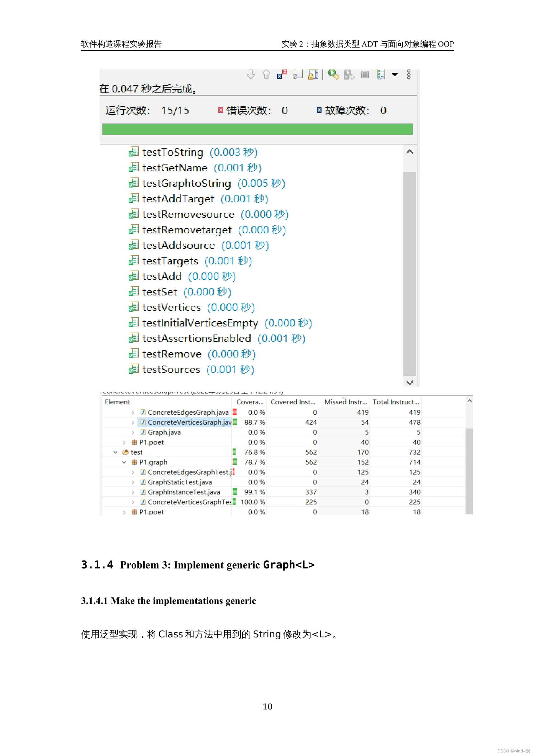535x756 pixels.
Task: Click the Previous Failed Test up arrow
Action: [x=266, y=74]
